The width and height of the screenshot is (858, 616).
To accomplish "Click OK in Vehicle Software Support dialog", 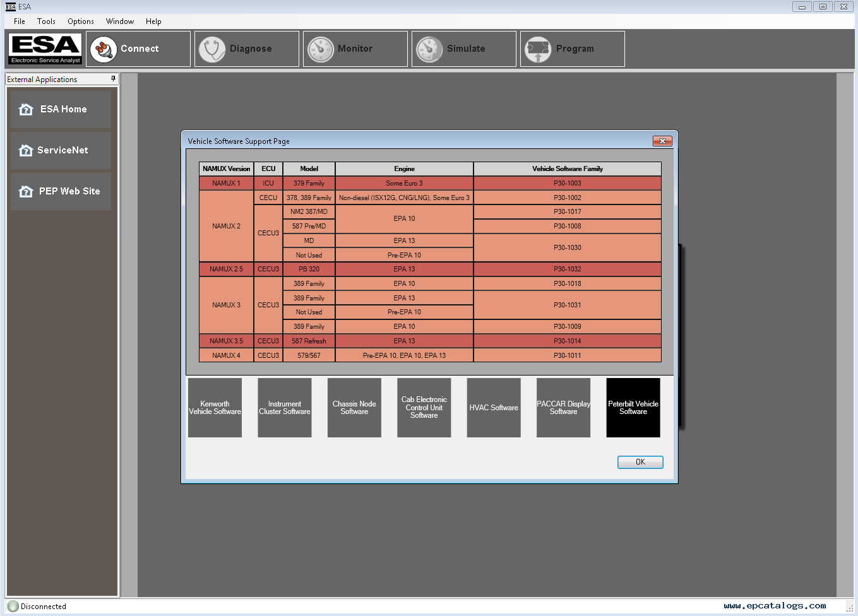I will pyautogui.click(x=640, y=462).
